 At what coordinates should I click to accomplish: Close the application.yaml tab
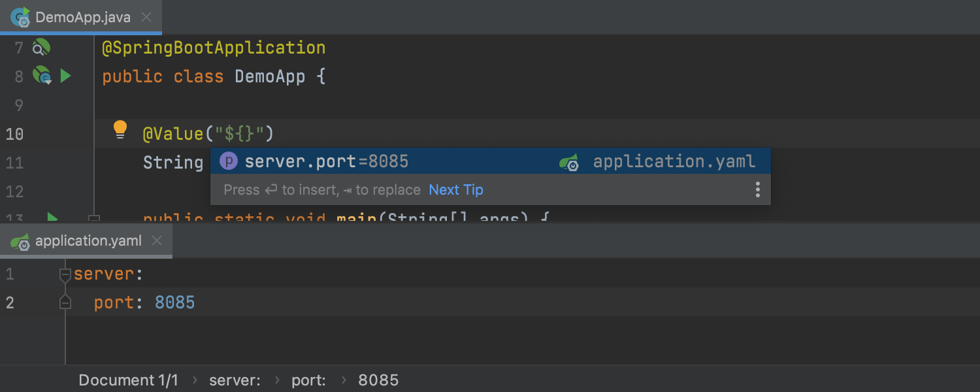click(157, 241)
